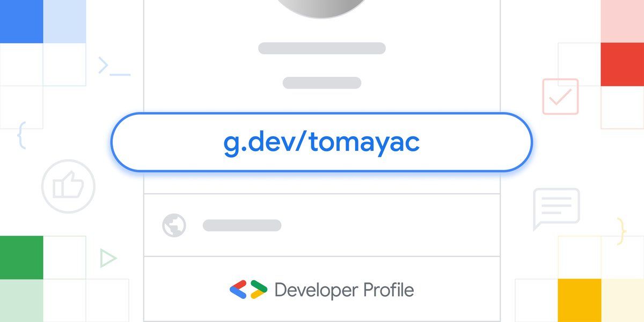This screenshot has height=322, width=644.
Task: Click the long gray name placeholder bar
Action: pos(322,48)
